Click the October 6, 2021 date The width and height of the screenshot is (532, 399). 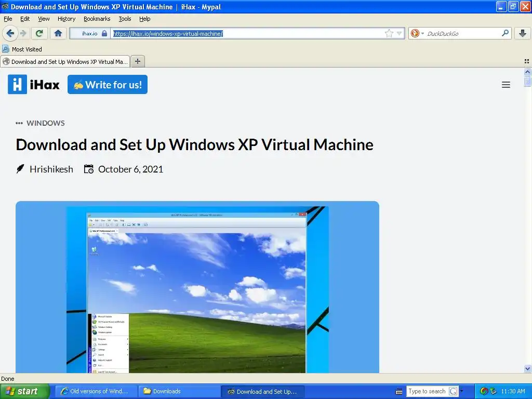tap(130, 169)
